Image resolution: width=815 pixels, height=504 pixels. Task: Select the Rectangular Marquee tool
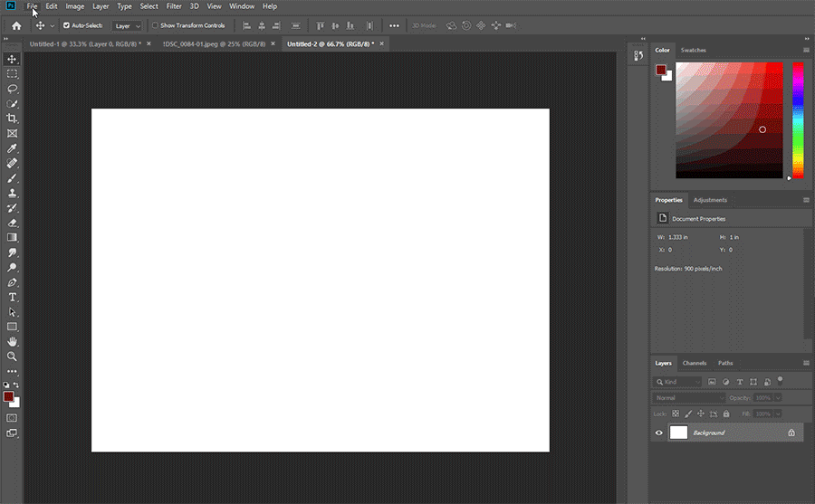12,74
